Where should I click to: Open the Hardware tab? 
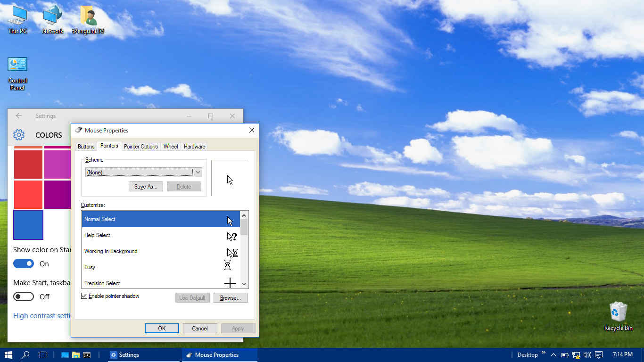tap(194, 147)
